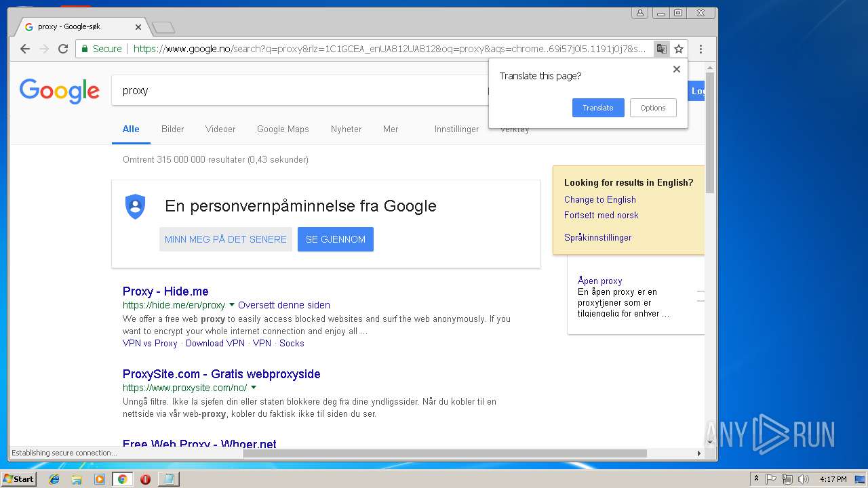Open Internet Explorer from the taskbar
This screenshot has height=488, width=868.
pos(54,479)
